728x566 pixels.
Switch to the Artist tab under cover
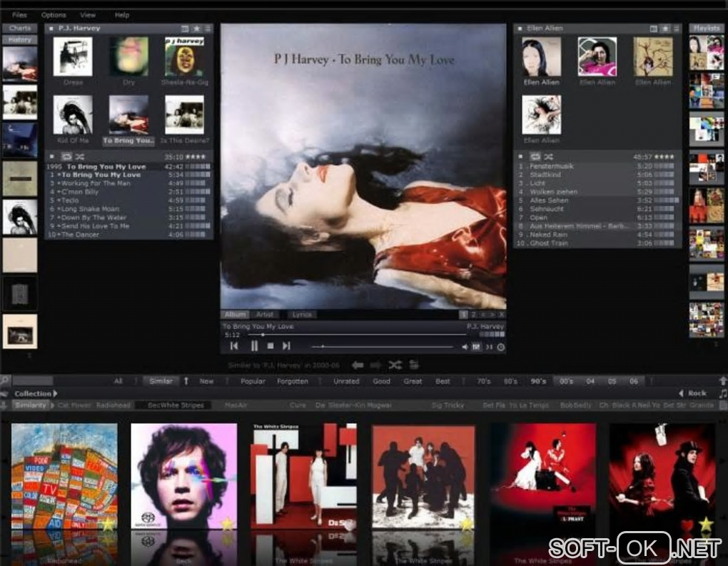point(265,314)
